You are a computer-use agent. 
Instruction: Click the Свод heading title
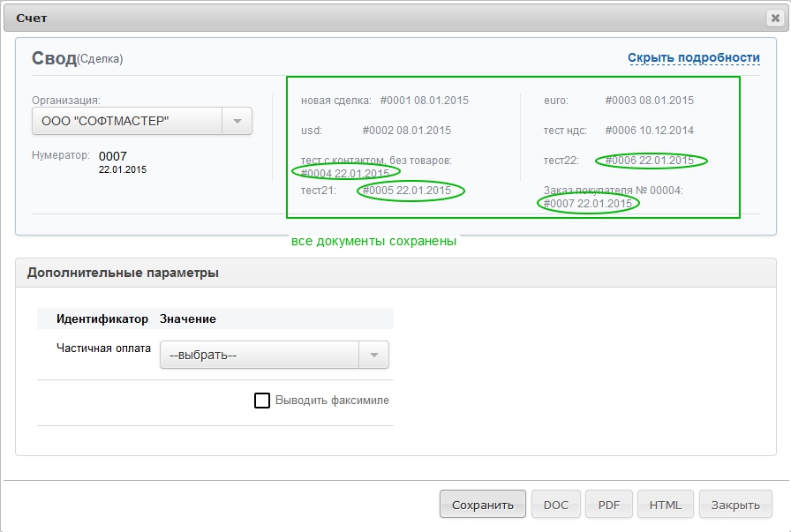(x=53, y=58)
